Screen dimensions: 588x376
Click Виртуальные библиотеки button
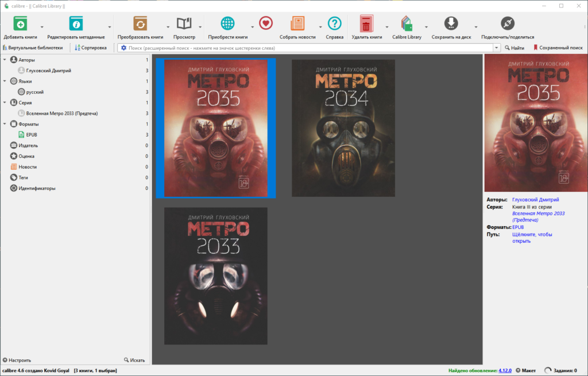pyautogui.click(x=33, y=48)
